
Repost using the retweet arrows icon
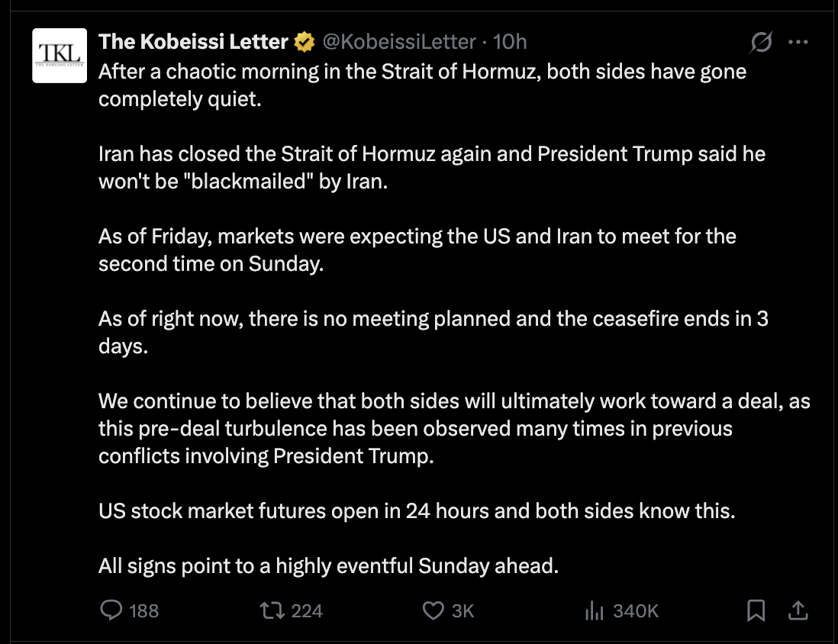click(x=271, y=610)
